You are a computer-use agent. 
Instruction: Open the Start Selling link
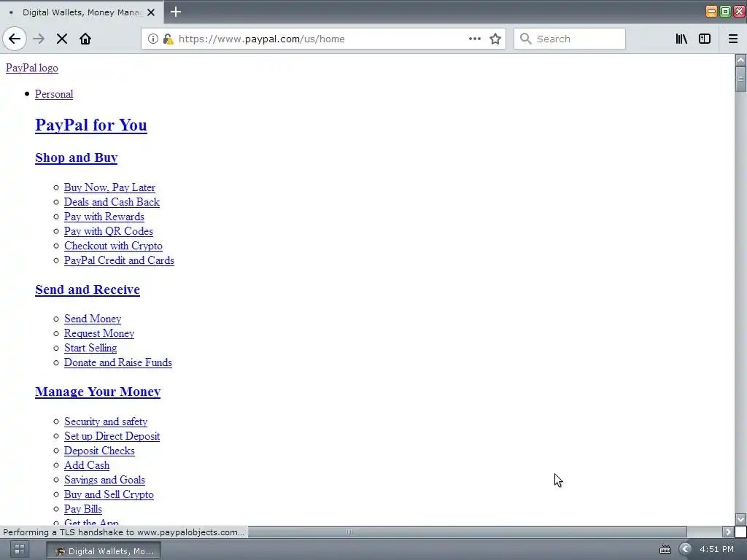coord(90,348)
